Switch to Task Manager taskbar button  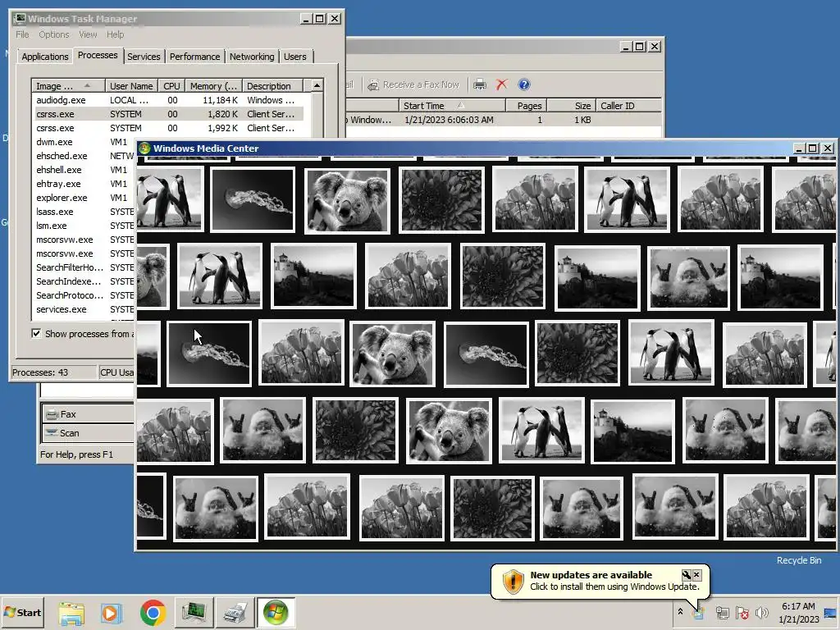coord(194,612)
